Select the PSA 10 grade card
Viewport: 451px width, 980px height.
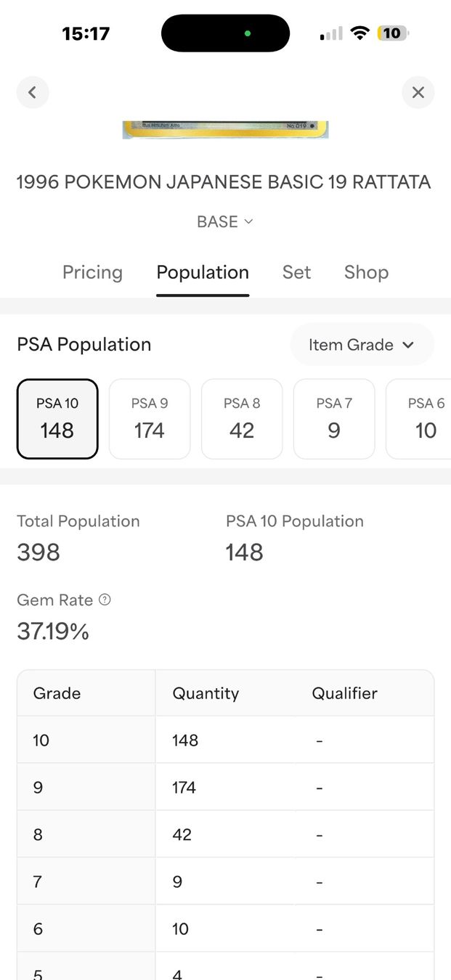pos(57,419)
